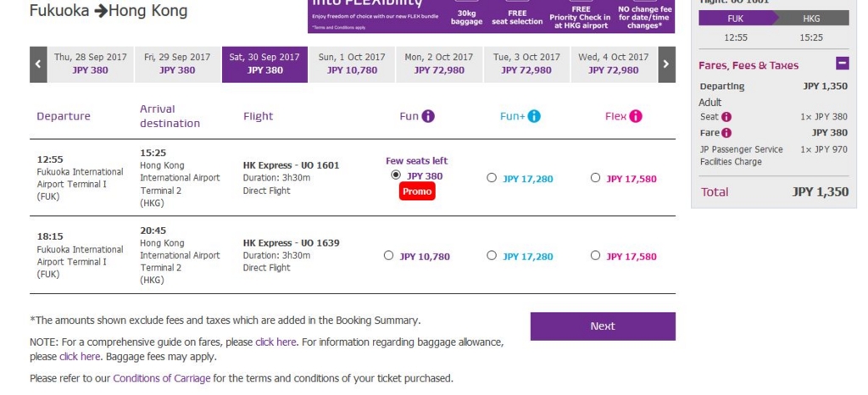The image size is (868, 395).
Task: Choose Fun JPY 10,780 for UO 1639
Action: pyautogui.click(x=388, y=256)
